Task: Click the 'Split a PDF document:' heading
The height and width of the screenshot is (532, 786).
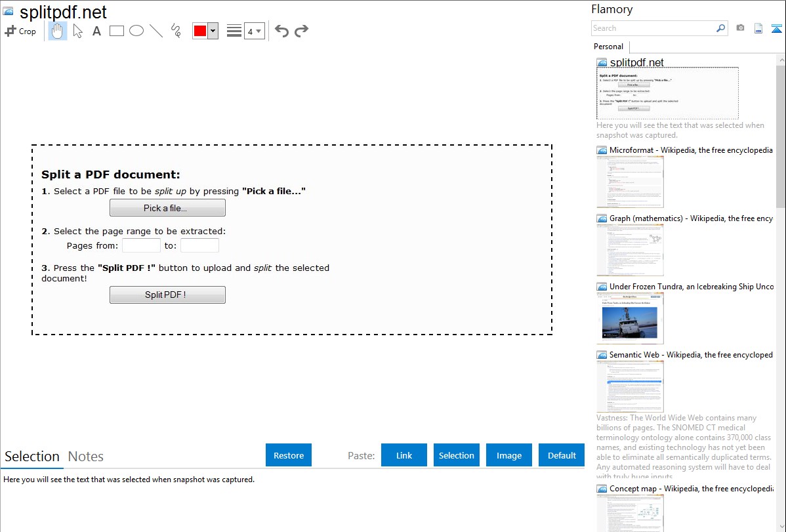Action: pyautogui.click(x=111, y=174)
